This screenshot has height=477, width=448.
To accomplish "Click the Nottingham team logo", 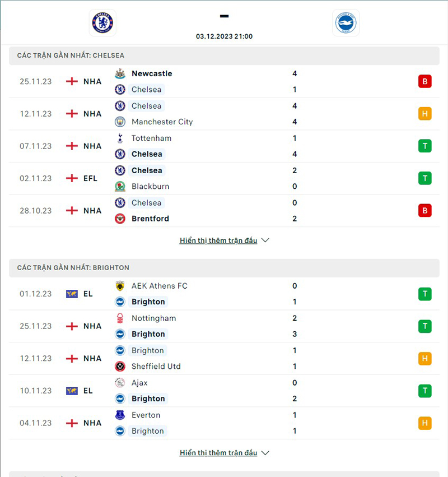I will 120,318.
